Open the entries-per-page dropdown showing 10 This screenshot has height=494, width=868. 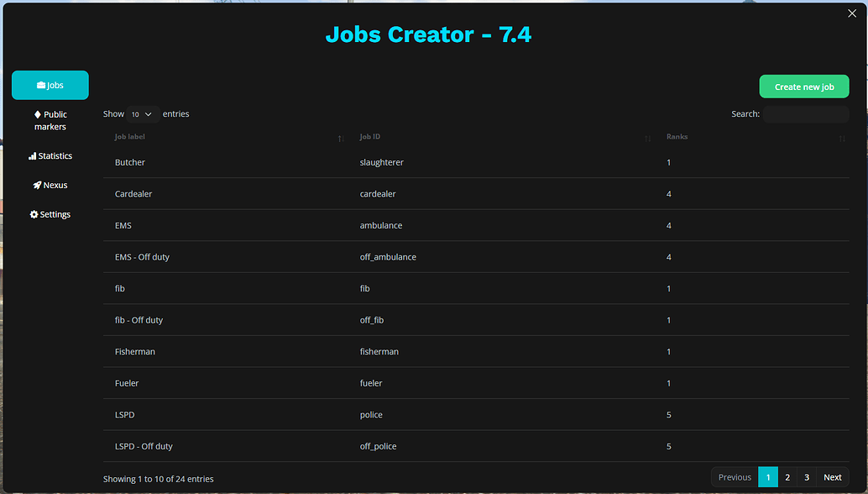[x=141, y=113]
